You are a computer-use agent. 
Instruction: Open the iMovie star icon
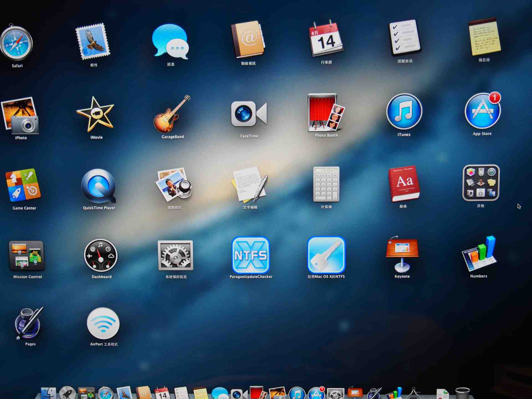point(96,114)
